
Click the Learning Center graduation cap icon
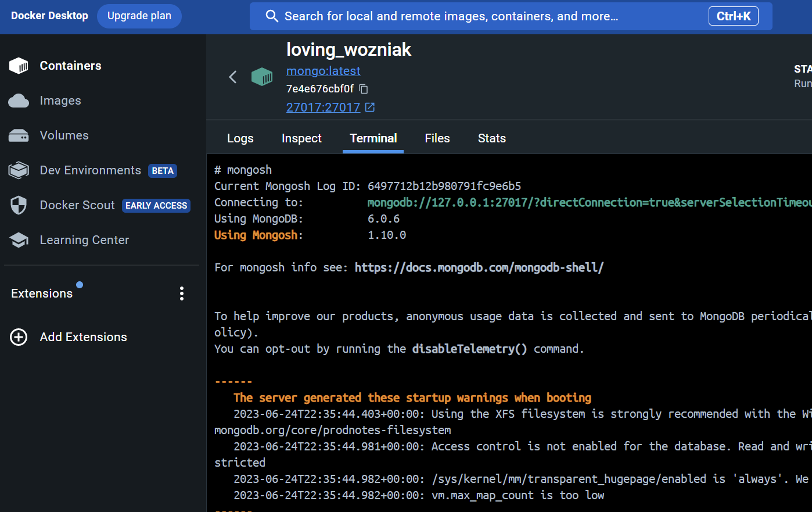[19, 240]
